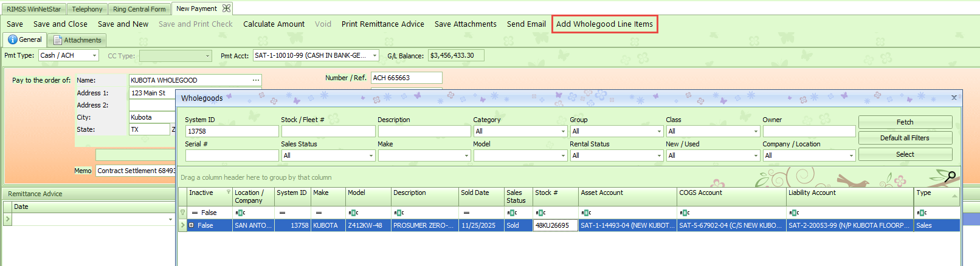Open the ABC operator icon for Type filter
This screenshot has height=266, width=980.
coord(922,213)
